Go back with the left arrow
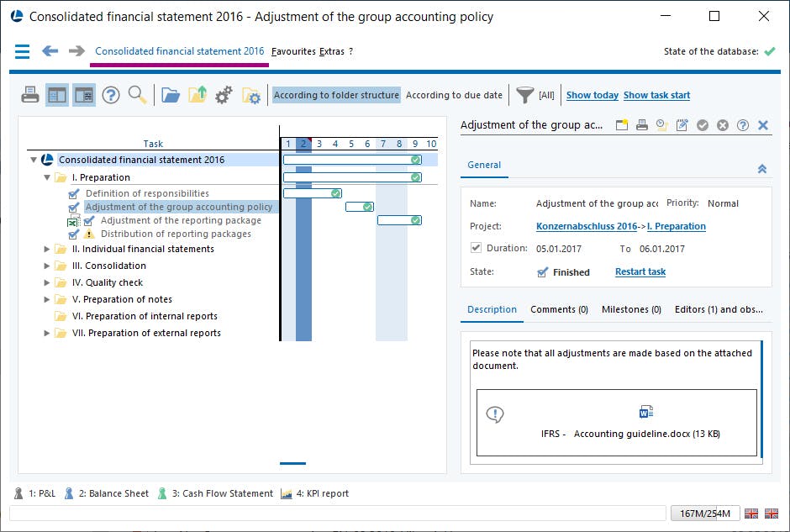 point(50,51)
